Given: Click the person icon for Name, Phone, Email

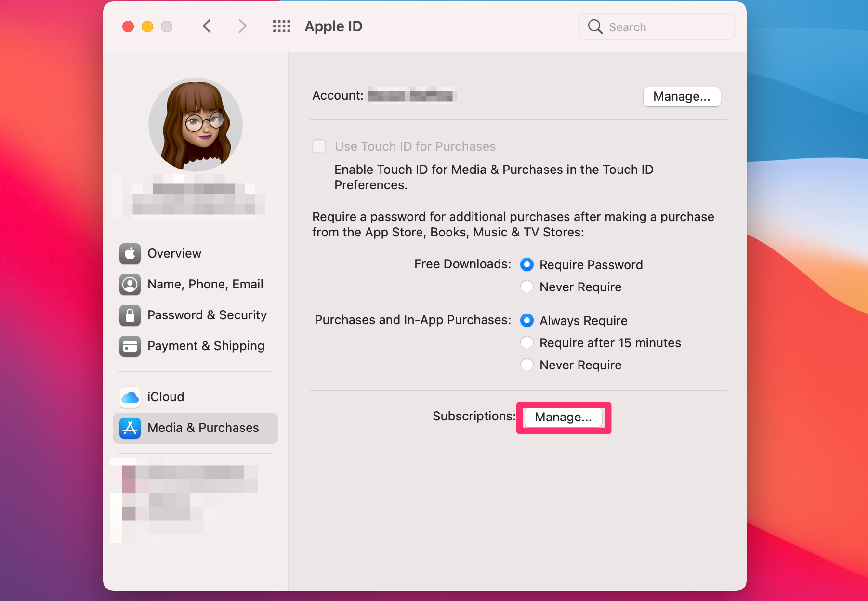Looking at the screenshot, I should pos(130,284).
